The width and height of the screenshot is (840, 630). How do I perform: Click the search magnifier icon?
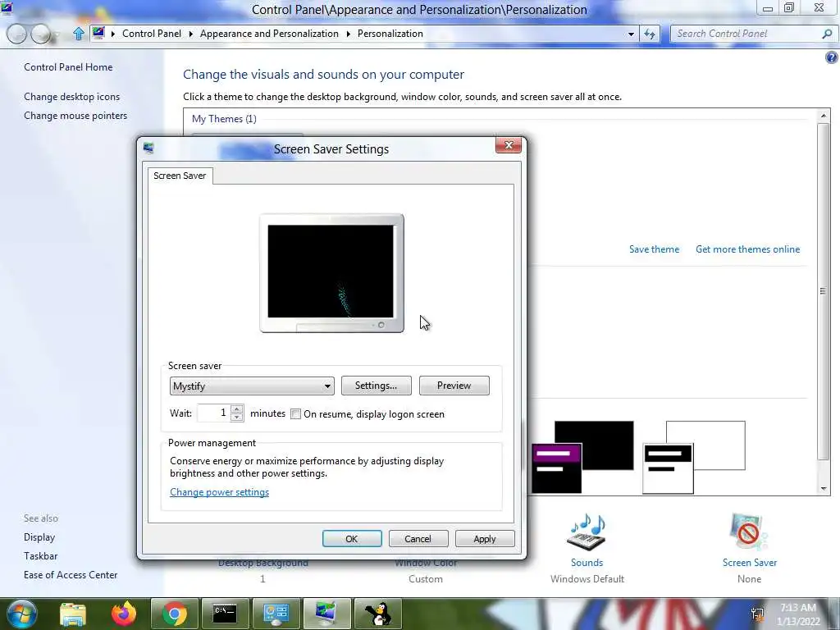click(x=827, y=34)
